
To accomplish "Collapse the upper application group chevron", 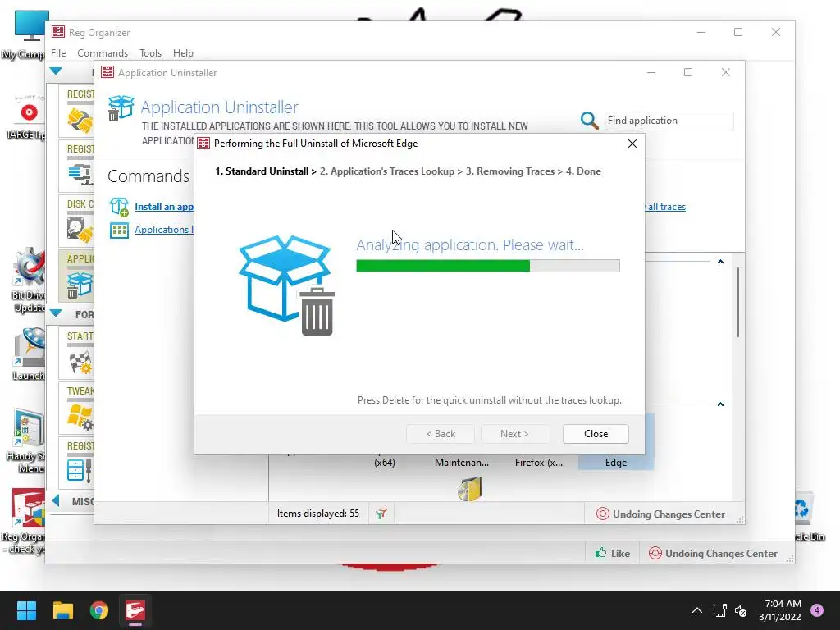I will click(x=720, y=262).
